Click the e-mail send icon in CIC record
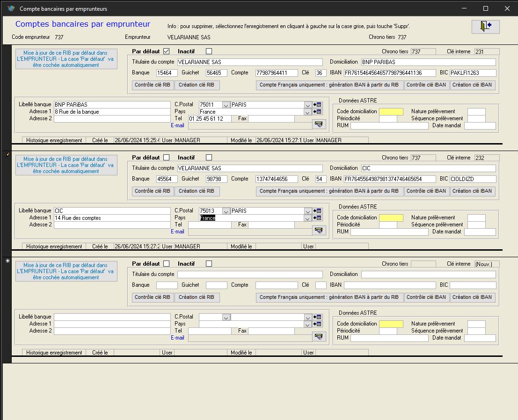 [x=319, y=230]
